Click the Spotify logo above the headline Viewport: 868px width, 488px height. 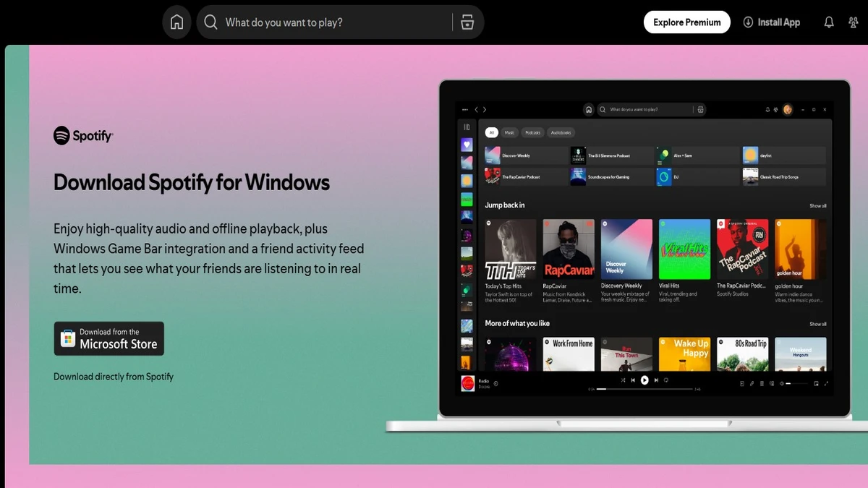click(x=83, y=135)
